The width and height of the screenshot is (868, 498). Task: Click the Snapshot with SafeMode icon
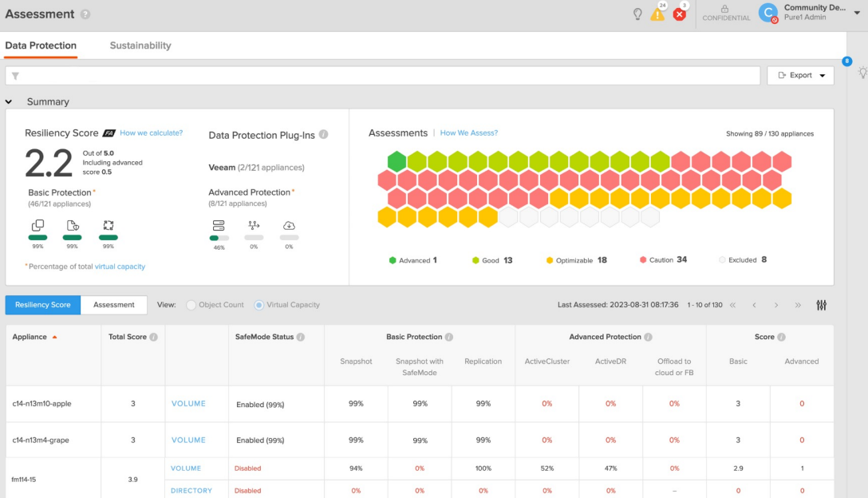[x=73, y=226]
